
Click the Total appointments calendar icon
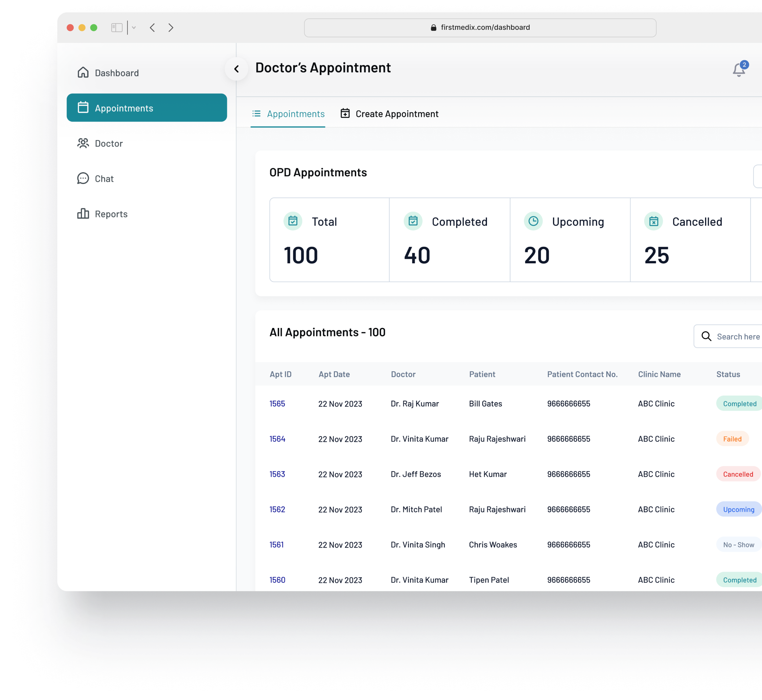(x=293, y=221)
